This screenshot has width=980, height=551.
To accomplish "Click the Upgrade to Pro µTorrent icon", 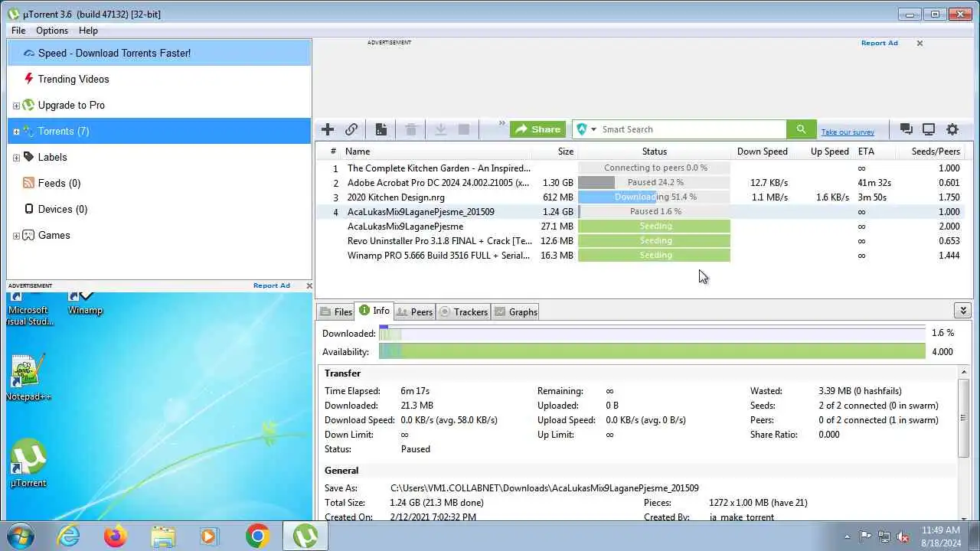I will [x=28, y=105].
